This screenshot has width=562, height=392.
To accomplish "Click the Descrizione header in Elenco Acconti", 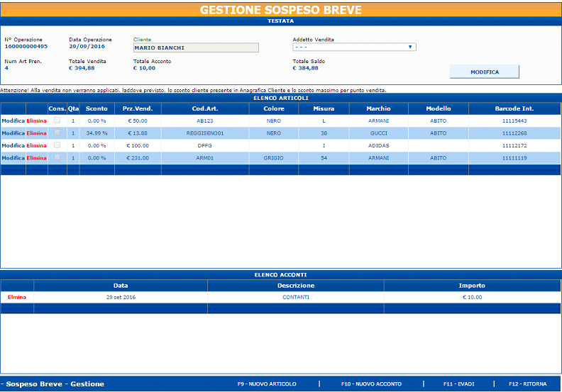I will [x=296, y=286].
